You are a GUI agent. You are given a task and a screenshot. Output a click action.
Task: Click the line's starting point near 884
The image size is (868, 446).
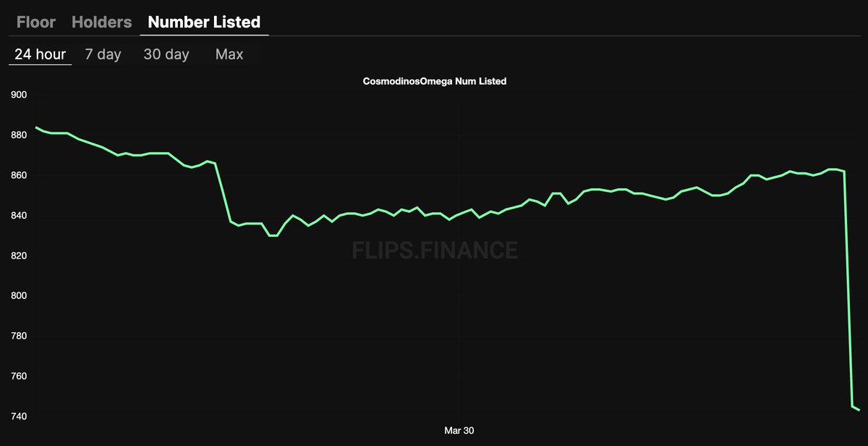pyautogui.click(x=37, y=127)
